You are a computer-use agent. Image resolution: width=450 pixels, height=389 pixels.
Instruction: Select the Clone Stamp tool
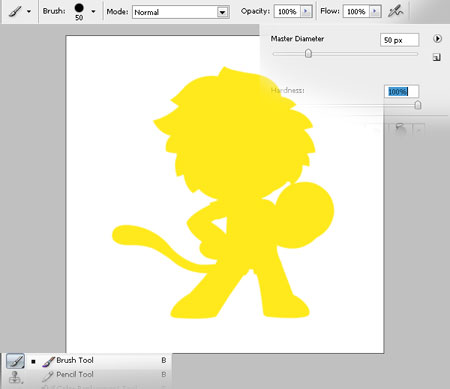pyautogui.click(x=15, y=377)
